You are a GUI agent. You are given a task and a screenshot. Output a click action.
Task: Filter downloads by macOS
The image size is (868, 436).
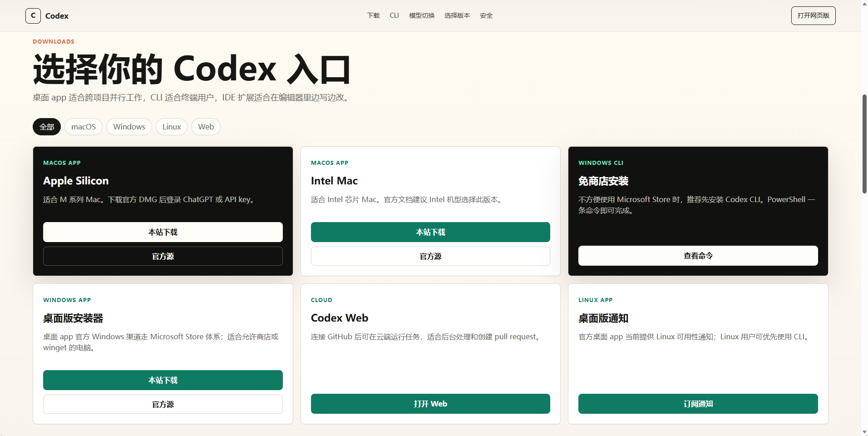pyautogui.click(x=84, y=127)
